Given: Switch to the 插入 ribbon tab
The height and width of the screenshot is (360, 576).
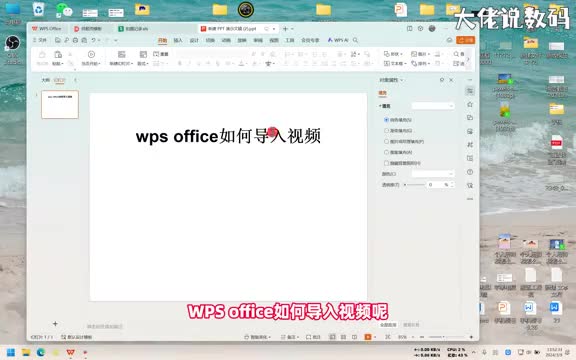Looking at the screenshot, I should (x=178, y=40).
